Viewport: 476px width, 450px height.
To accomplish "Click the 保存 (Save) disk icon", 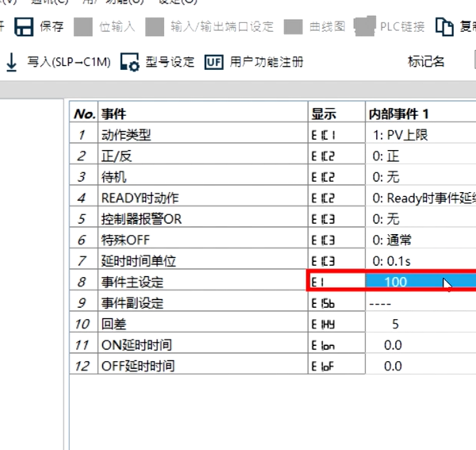I will tap(24, 26).
